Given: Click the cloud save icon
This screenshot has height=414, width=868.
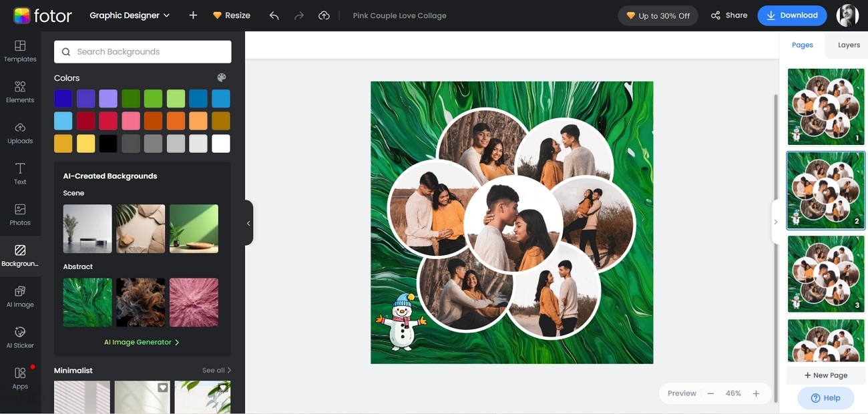Looking at the screenshot, I should (x=324, y=15).
